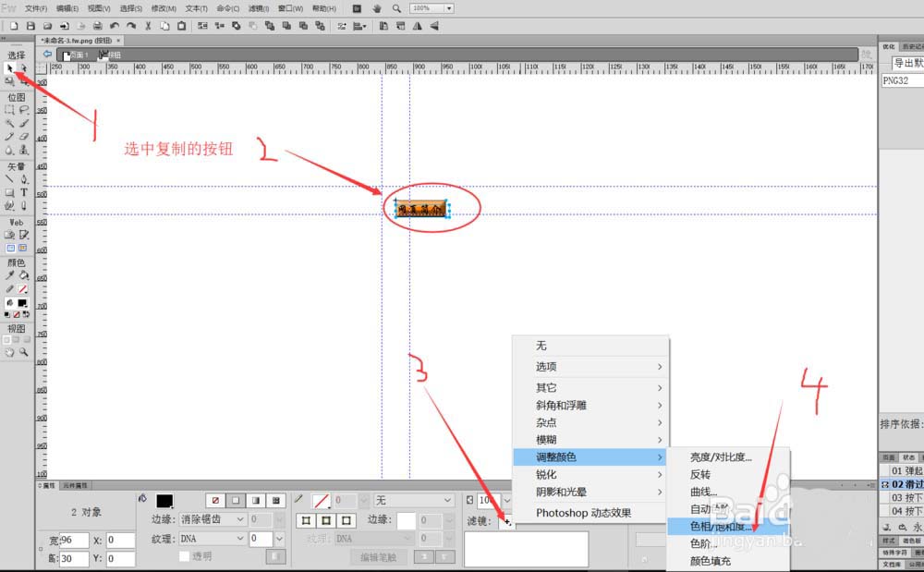Image resolution: width=924 pixels, height=572 pixels.
Task: Expand the 选项 submenu
Action: pos(590,367)
